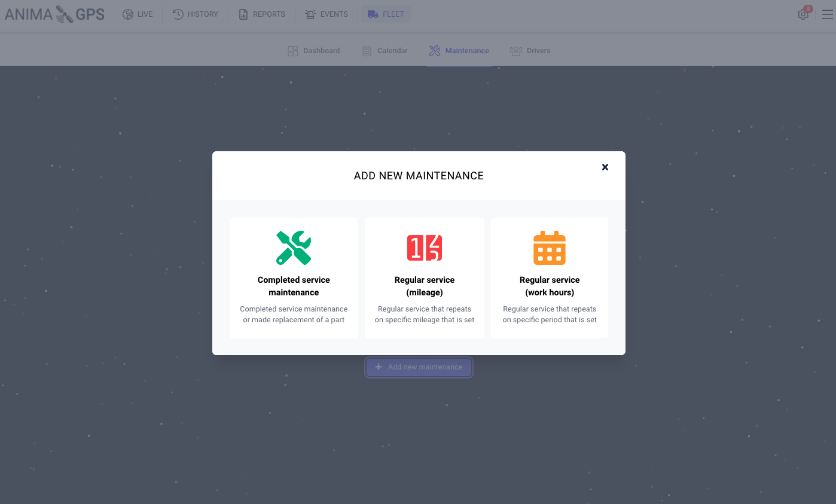Select Completed service maintenance title
Image resolution: width=836 pixels, height=504 pixels.
294,286
